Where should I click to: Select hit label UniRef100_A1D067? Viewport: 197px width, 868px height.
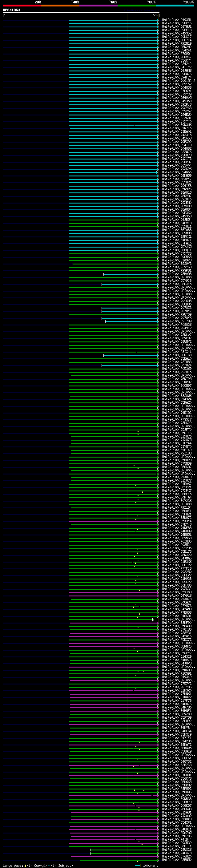[x=176, y=484]
